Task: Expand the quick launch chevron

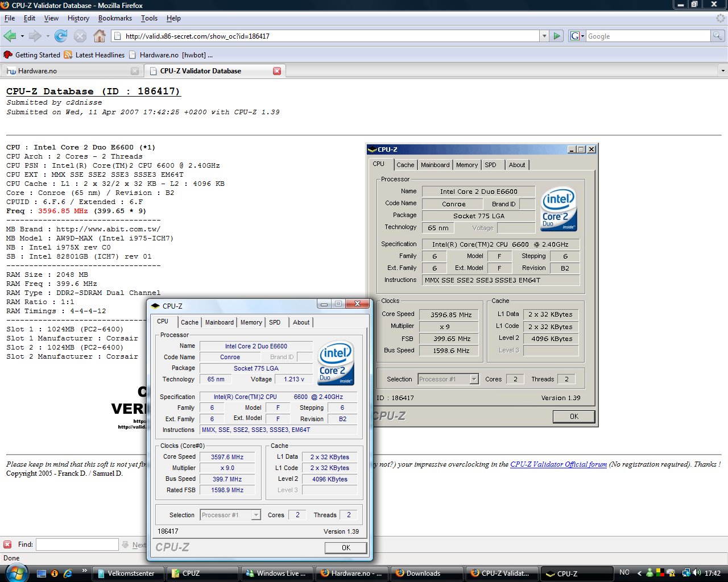Action: click(85, 570)
